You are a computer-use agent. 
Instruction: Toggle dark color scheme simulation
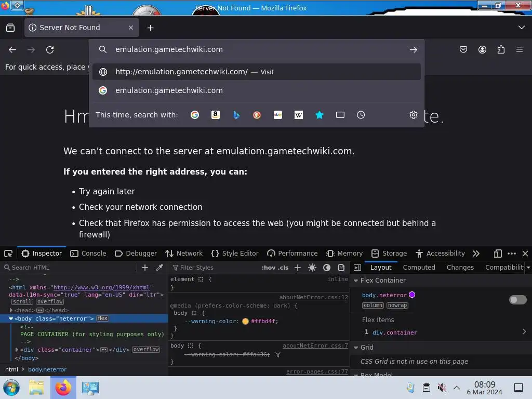(x=327, y=268)
